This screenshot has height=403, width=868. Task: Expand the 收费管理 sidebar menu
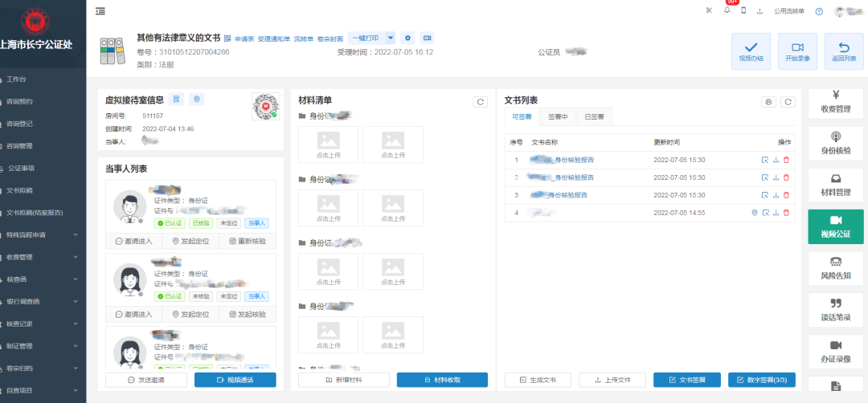43,258
